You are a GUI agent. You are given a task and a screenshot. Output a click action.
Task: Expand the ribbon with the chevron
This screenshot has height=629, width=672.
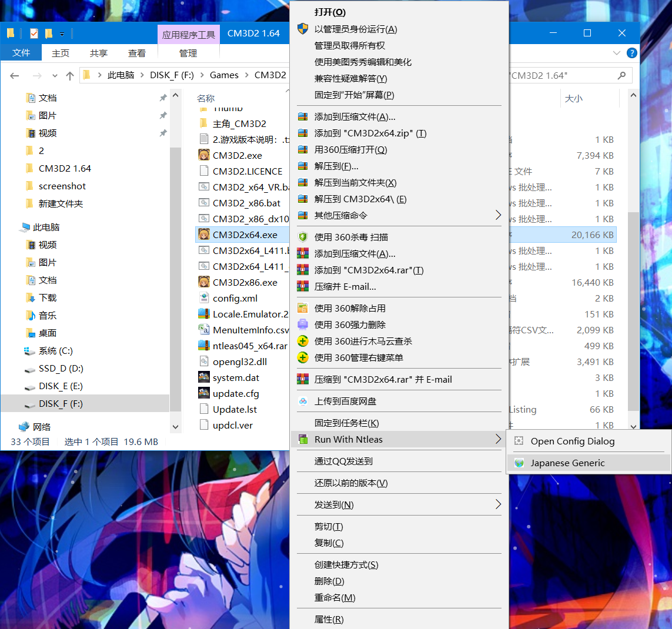tap(616, 53)
